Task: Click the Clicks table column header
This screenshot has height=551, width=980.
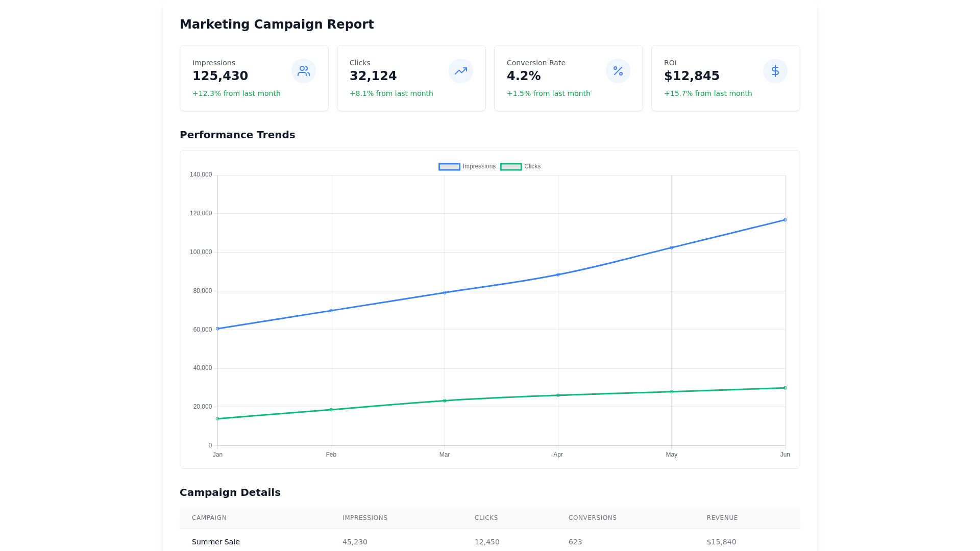Action: click(486, 518)
